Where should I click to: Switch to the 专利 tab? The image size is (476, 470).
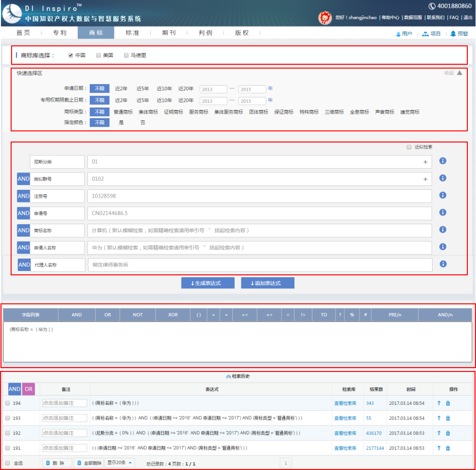(x=59, y=33)
